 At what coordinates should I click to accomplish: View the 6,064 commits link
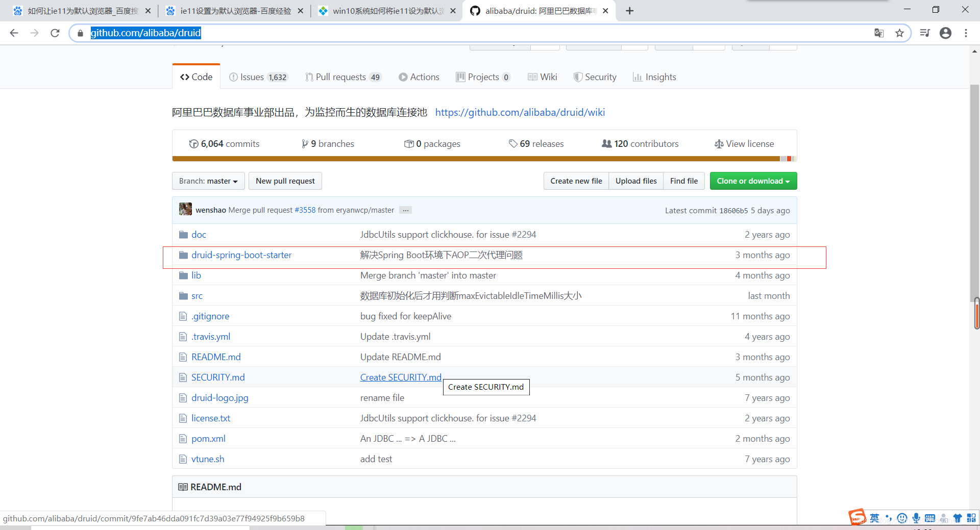[x=224, y=144]
